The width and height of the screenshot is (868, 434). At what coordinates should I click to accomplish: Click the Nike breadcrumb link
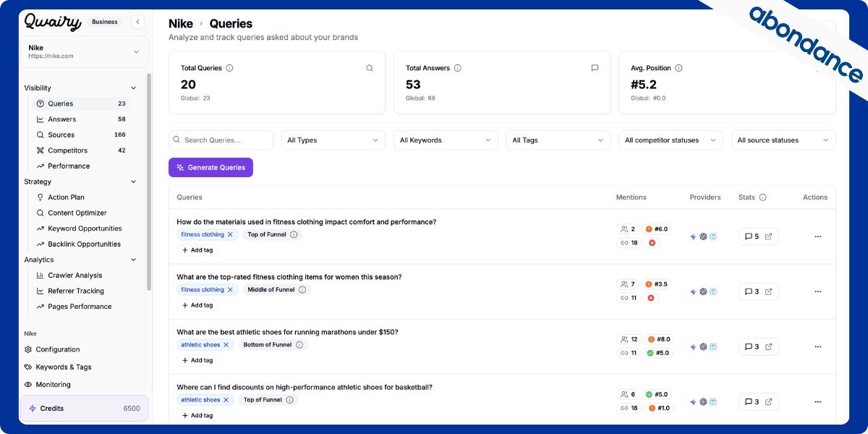(181, 24)
